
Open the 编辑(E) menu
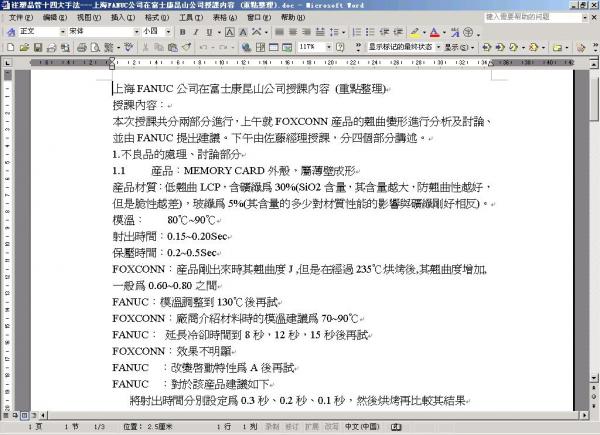[55, 18]
